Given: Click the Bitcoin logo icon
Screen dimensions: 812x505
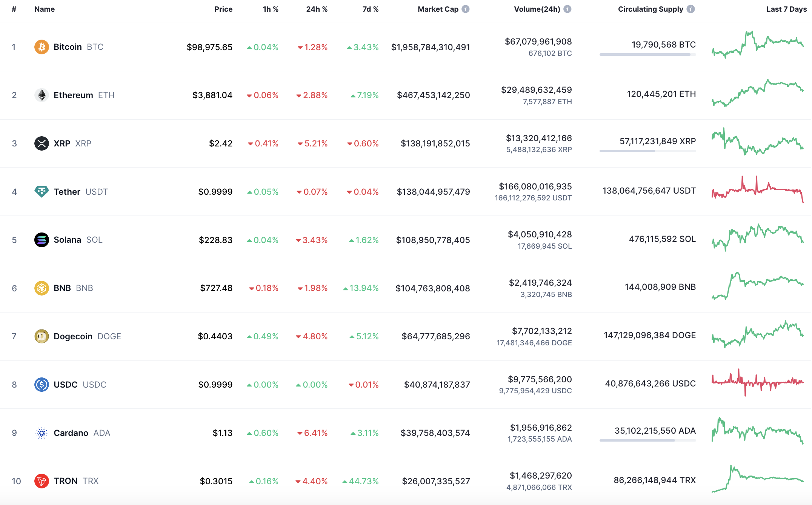Looking at the screenshot, I should [x=42, y=47].
